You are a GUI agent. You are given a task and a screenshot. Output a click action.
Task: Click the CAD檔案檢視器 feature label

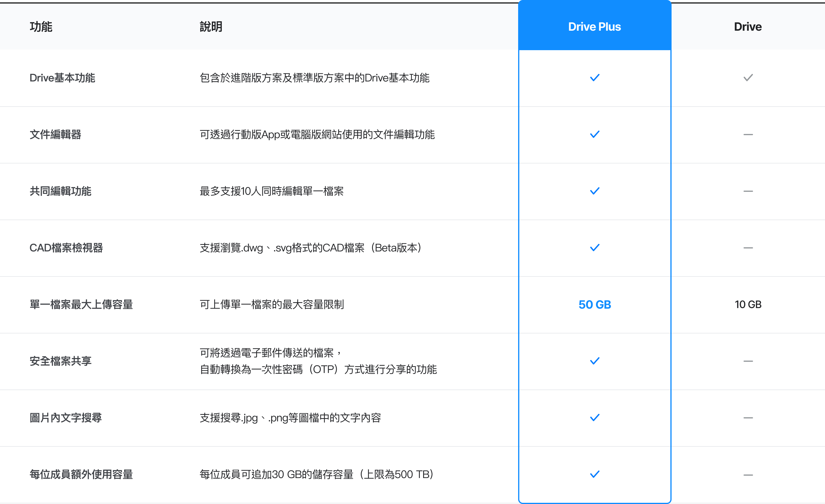[66, 248]
